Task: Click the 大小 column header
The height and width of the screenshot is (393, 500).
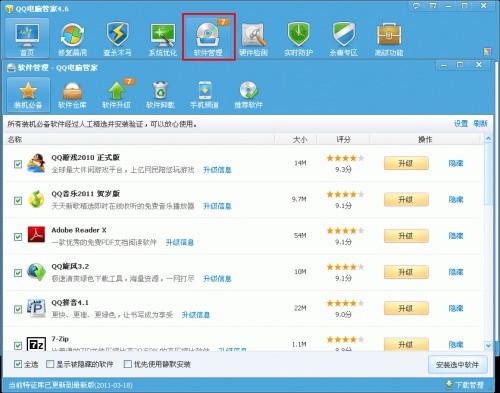Action: (x=300, y=139)
